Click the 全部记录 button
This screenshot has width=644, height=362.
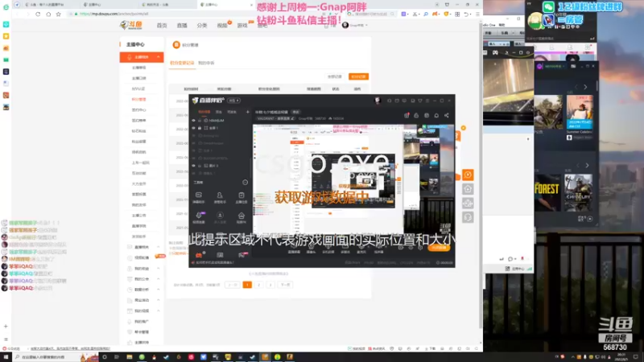[335, 76]
